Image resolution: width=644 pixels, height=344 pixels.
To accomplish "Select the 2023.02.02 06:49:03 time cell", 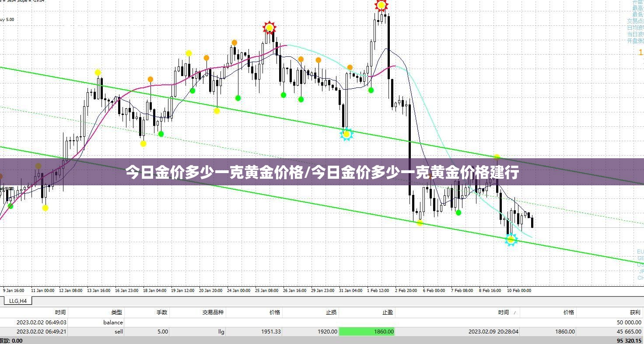I will (x=41, y=322).
